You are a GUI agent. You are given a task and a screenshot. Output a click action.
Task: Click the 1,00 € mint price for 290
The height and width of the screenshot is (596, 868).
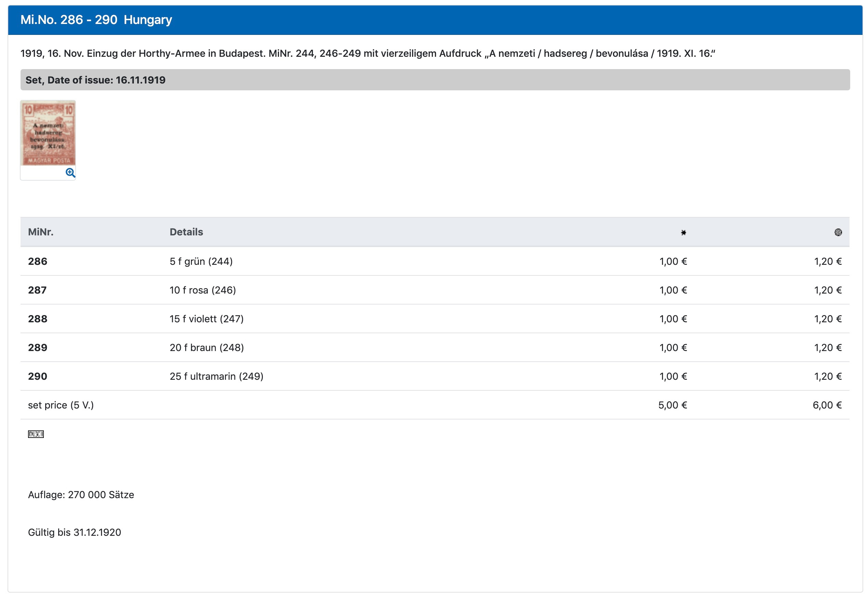click(x=673, y=376)
